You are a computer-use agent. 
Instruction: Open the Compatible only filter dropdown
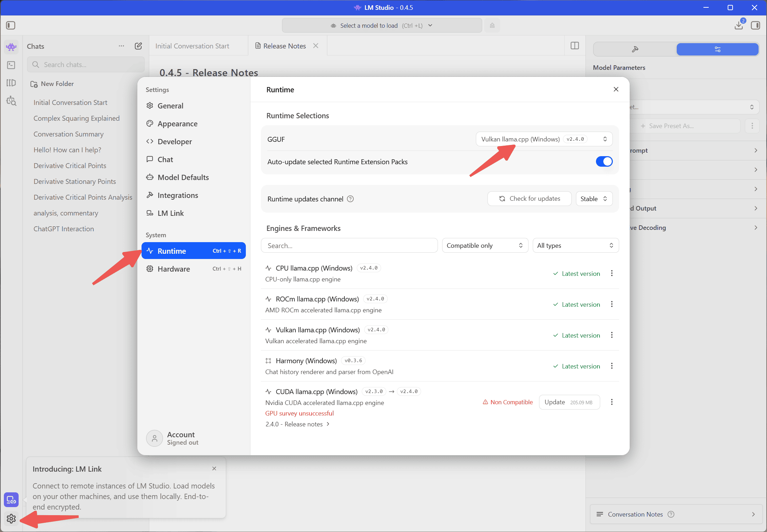tap(485, 245)
